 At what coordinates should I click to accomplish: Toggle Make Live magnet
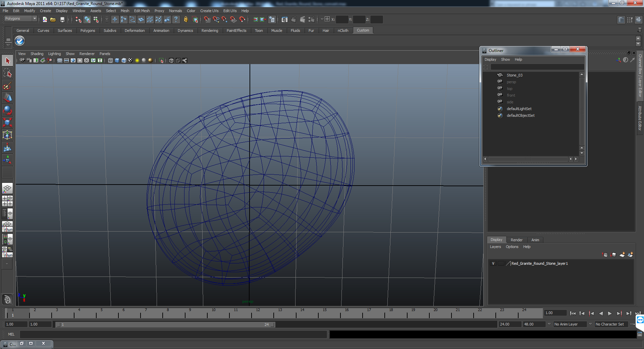coord(242,19)
